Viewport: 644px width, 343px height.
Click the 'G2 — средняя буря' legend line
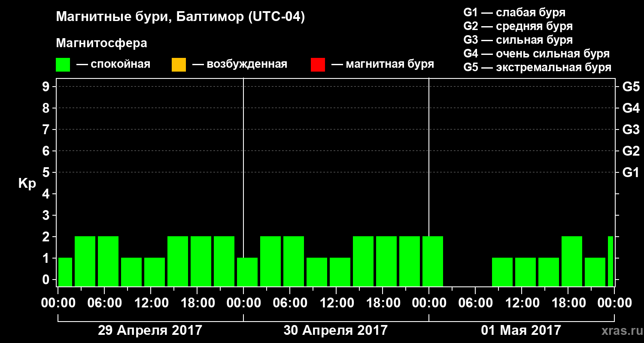(x=518, y=26)
